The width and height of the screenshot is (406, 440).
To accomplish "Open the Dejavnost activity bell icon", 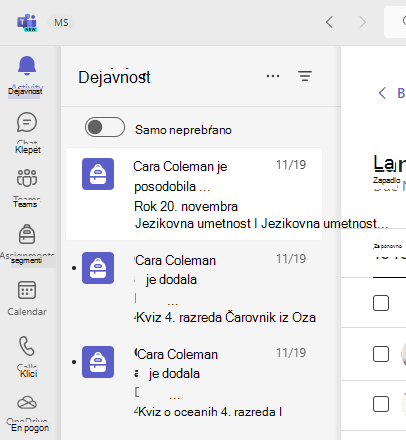I will pyautogui.click(x=26, y=66).
